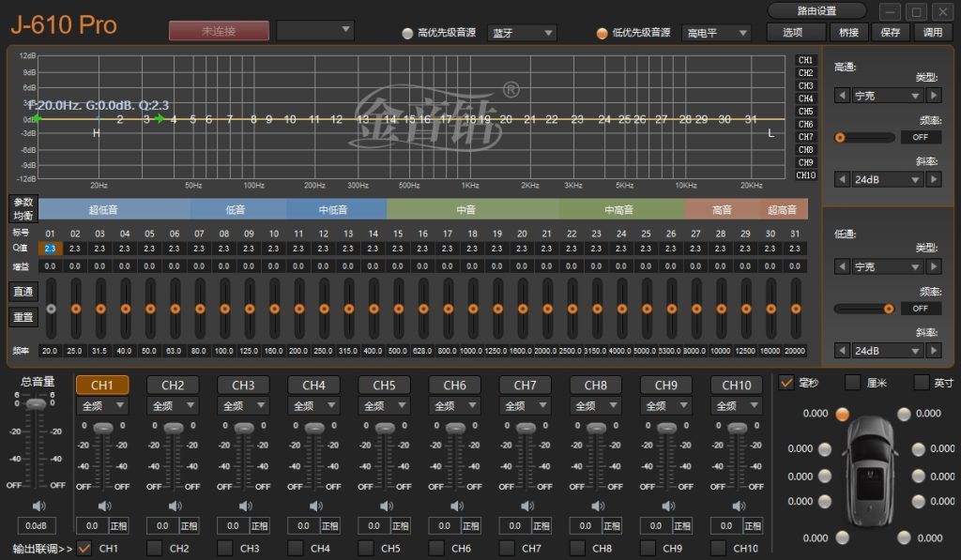Check the 英寸 delay unit checkbox
Screen dimensions: 961x560
(922, 383)
